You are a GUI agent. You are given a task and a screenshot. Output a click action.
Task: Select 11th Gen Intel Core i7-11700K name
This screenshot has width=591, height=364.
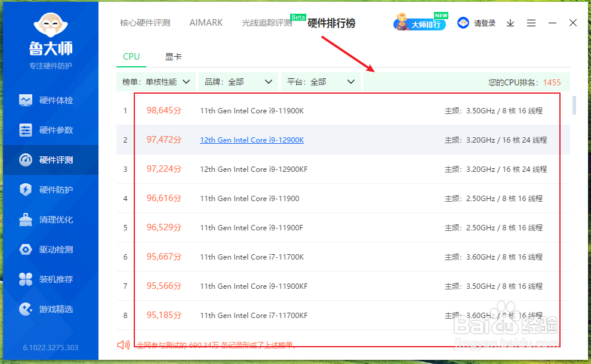point(252,257)
